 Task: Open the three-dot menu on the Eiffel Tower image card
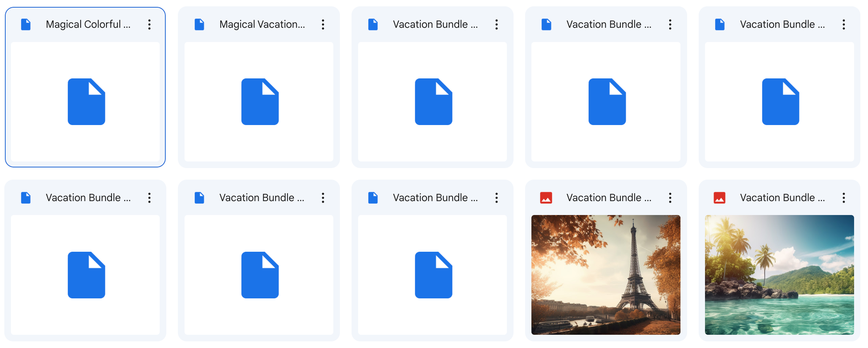coord(670,198)
